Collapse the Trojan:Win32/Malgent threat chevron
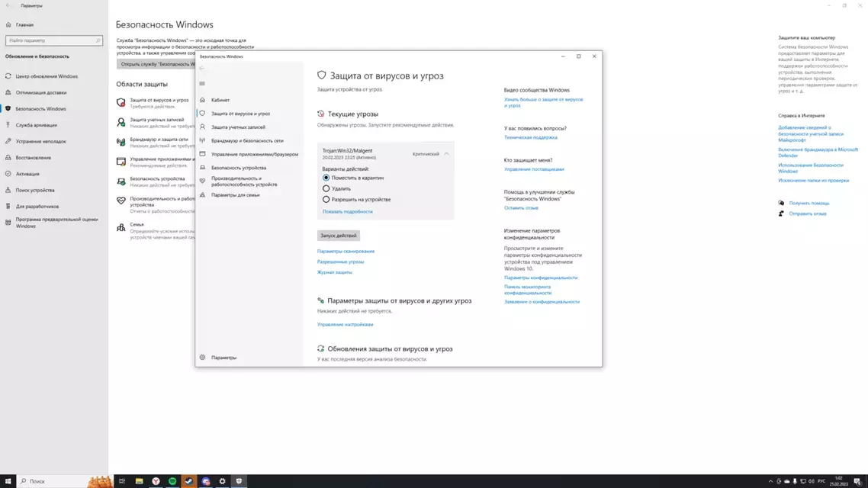 coord(446,154)
